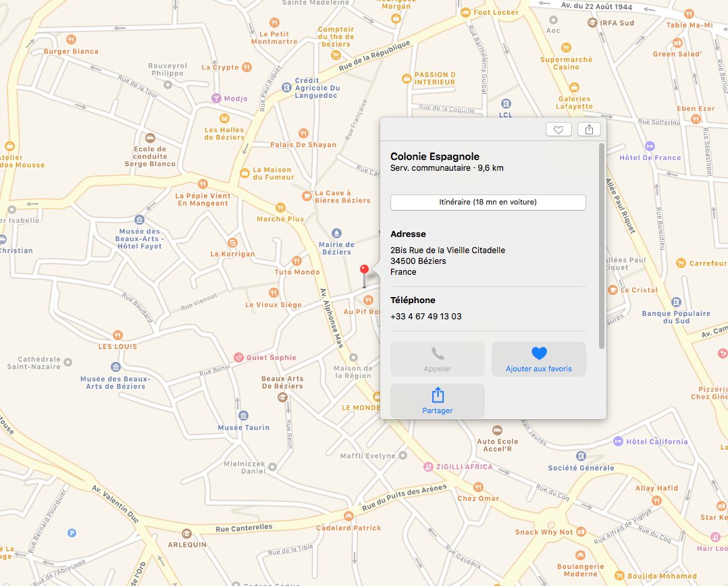
Task: Select the Le Korrigan icon
Action: [x=232, y=242]
